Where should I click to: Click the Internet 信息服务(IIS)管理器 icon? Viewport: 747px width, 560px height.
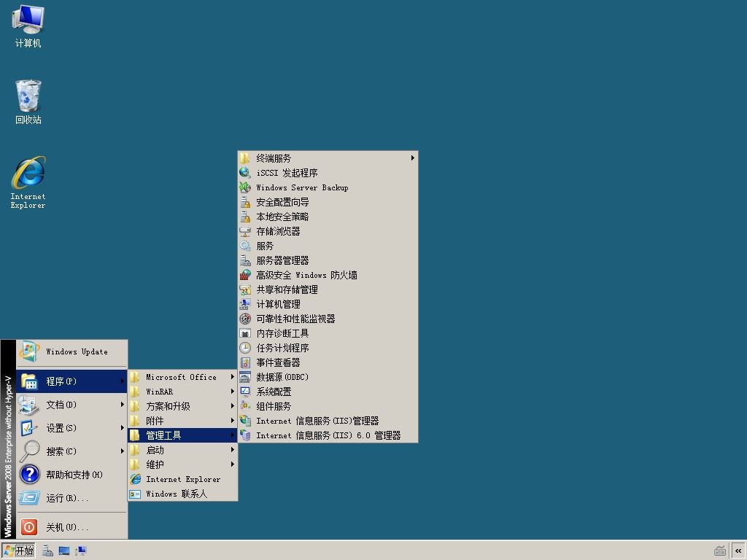(245, 421)
